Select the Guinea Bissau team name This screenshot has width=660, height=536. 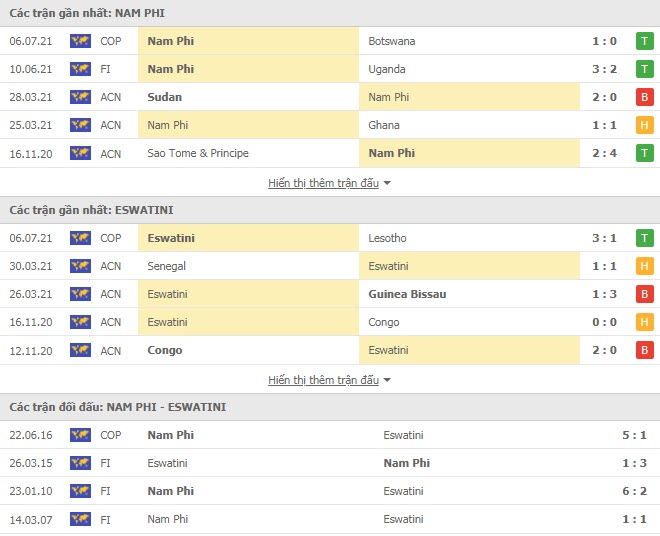pyautogui.click(x=407, y=294)
